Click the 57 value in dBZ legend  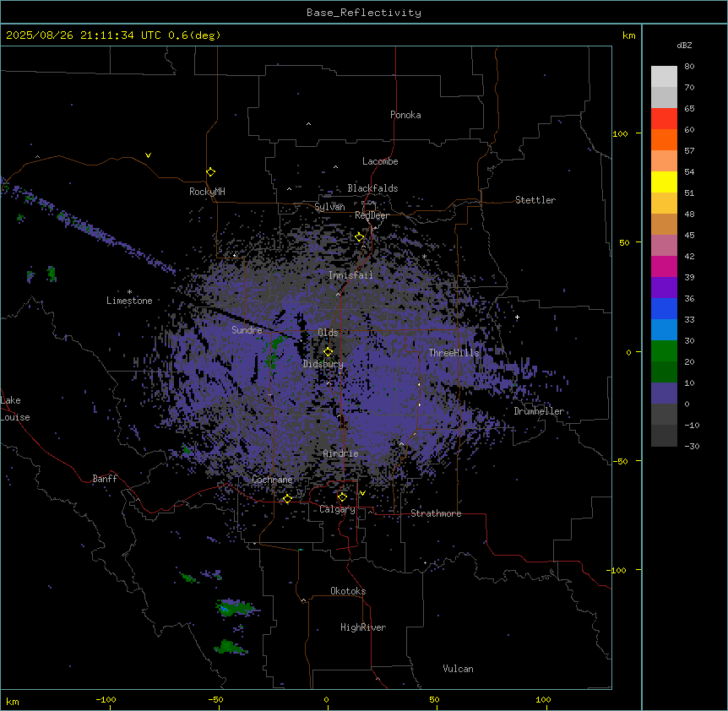689,151
